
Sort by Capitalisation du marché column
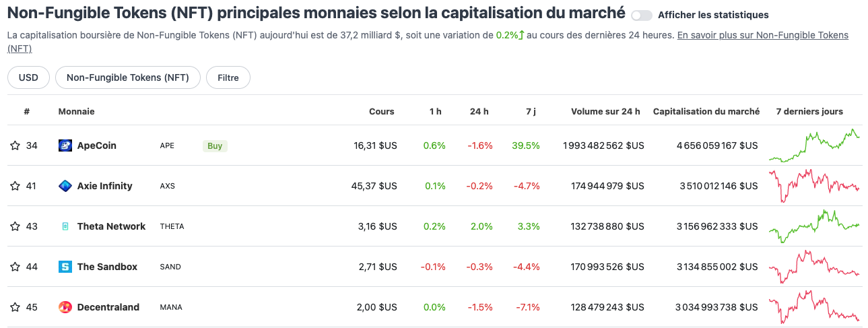[x=706, y=111]
